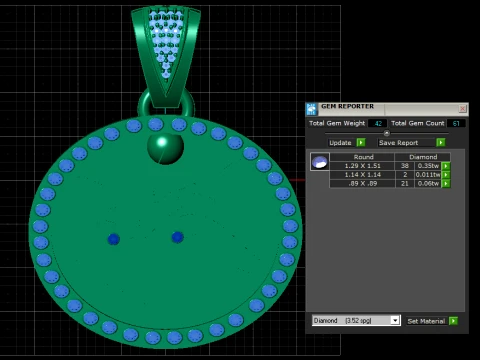
Task: Click the quantity cell showing 38
Action: [405, 166]
